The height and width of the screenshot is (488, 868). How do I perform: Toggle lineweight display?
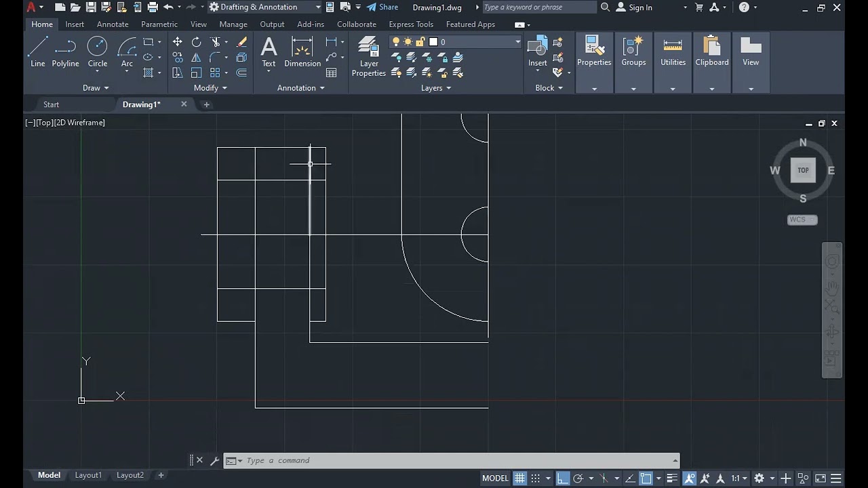(x=673, y=478)
